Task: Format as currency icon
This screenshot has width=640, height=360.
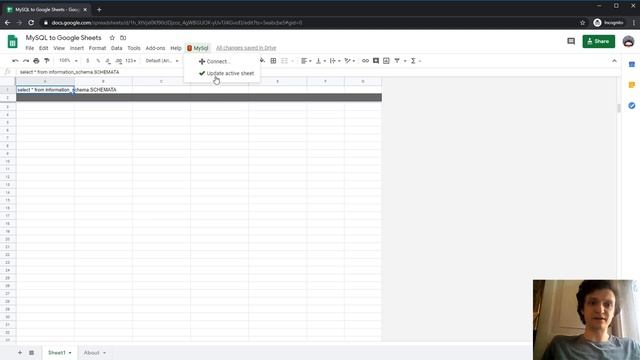Action: [x=87, y=61]
